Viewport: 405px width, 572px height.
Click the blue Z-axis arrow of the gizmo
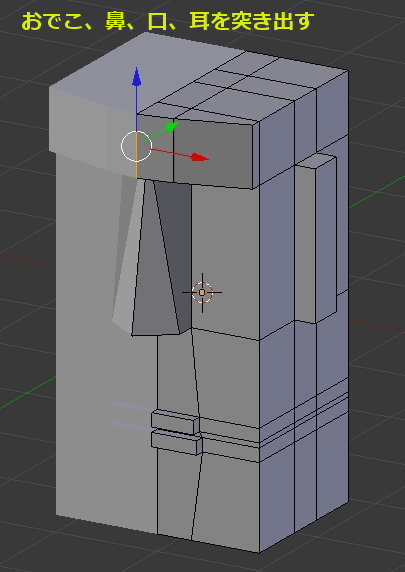137,77
